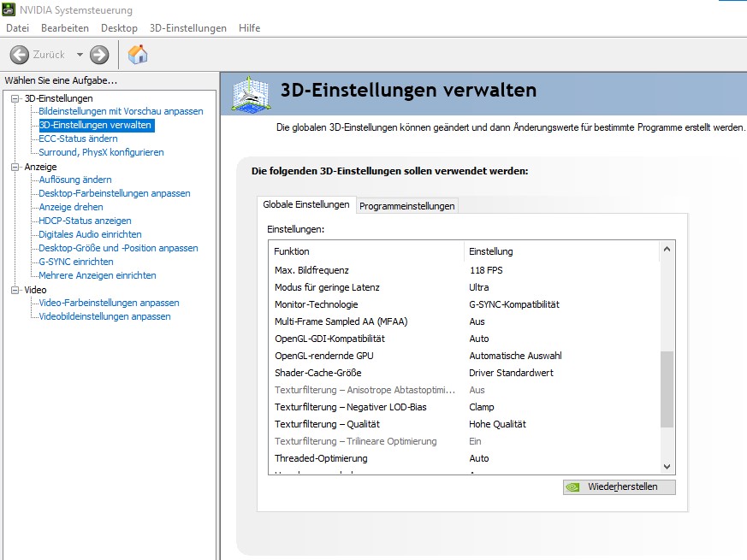This screenshot has height=560, width=747.
Task: Open the Bearbeiten menu
Action: [x=65, y=28]
